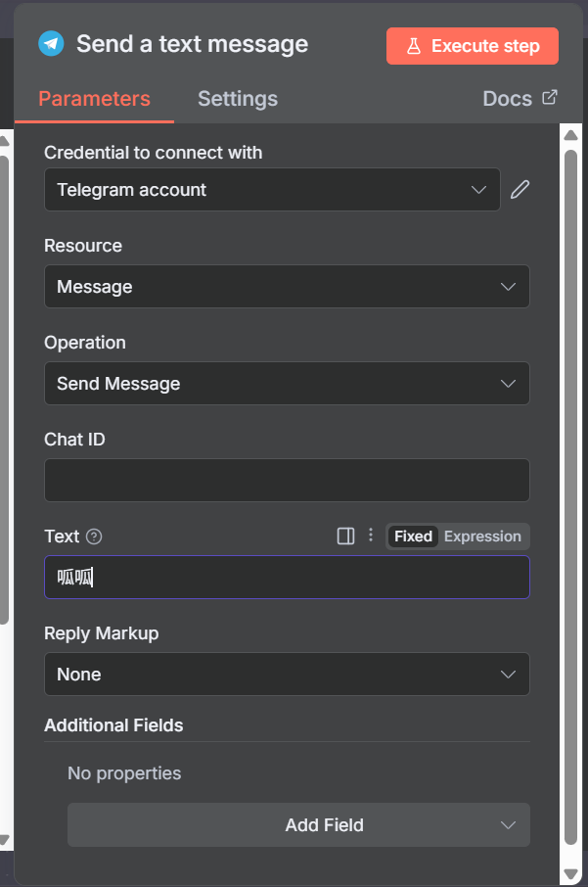
Task: Switch the Text field to Fixed mode
Action: coord(413,537)
